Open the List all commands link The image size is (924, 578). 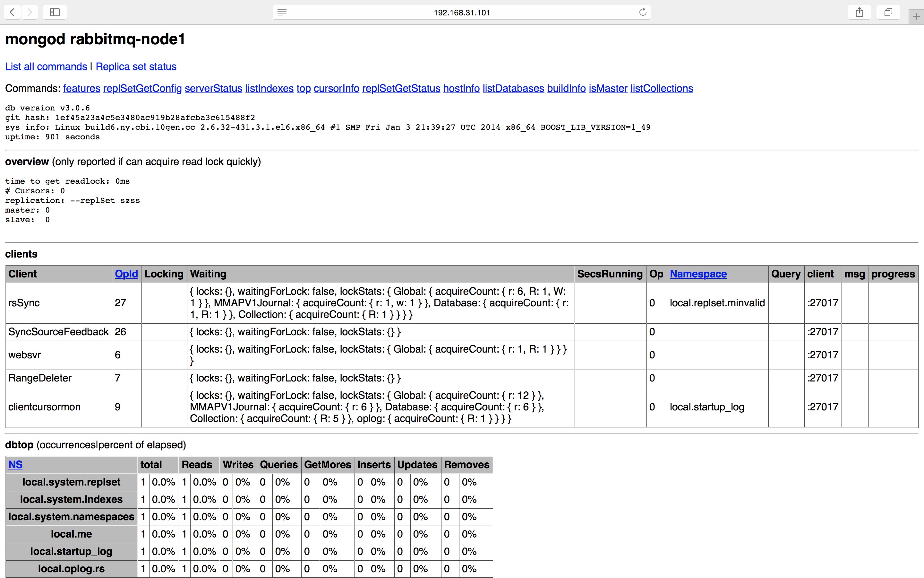46,66
